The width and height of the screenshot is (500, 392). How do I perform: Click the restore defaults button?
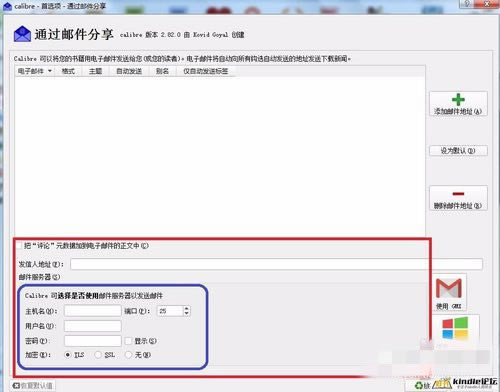pos(33,386)
